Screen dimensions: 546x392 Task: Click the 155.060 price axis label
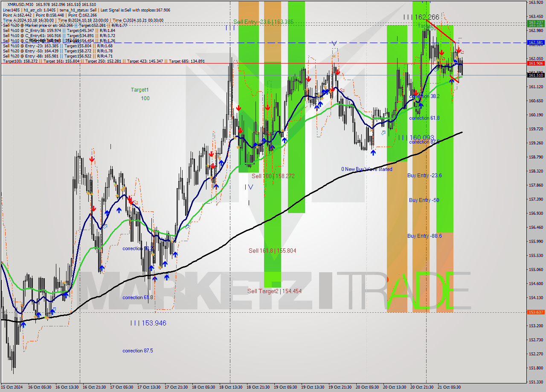[x=536, y=270]
